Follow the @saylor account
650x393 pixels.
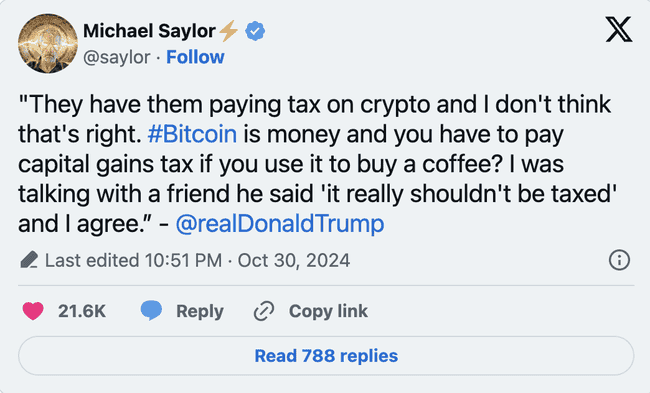195,57
